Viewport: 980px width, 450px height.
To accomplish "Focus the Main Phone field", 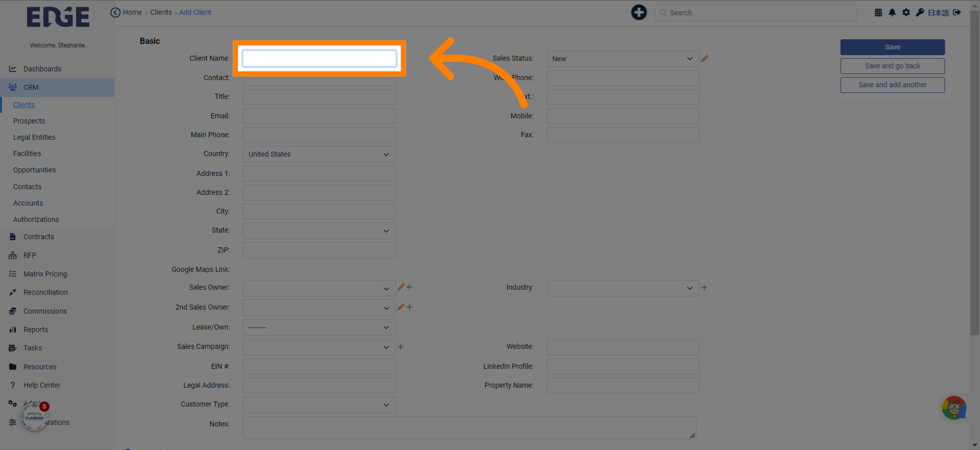I will 319,135.
